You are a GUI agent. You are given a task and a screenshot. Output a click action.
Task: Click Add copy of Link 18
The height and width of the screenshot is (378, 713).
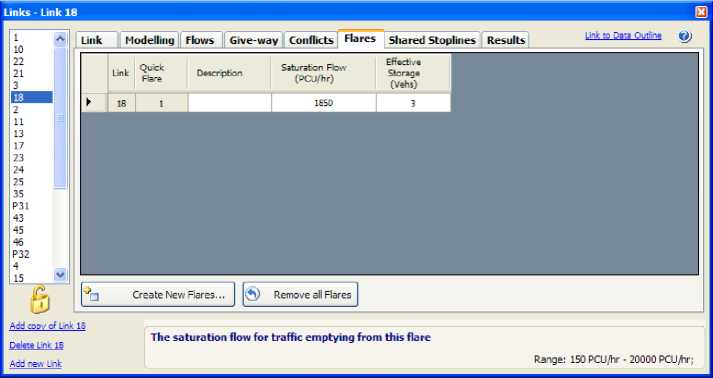tap(47, 326)
